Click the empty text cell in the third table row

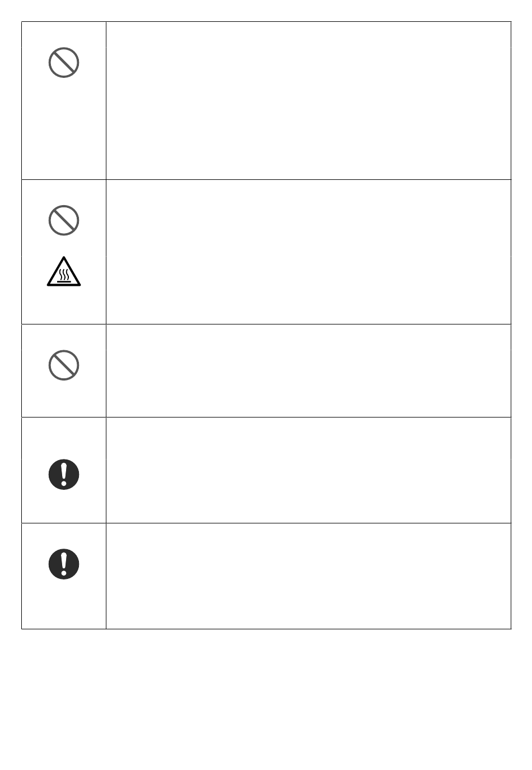[x=309, y=370]
